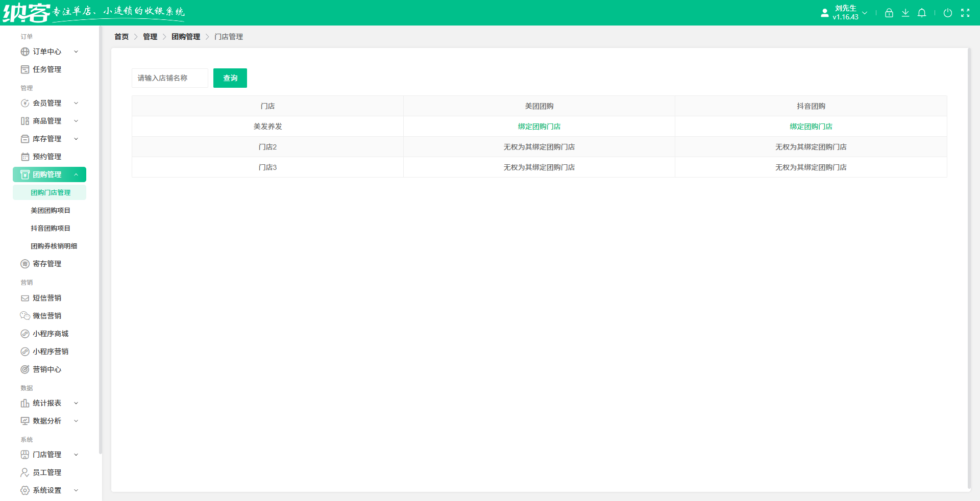Click 绑定团购门店 link under 抖音团购
Image resolution: width=980 pixels, height=501 pixels.
tap(811, 127)
